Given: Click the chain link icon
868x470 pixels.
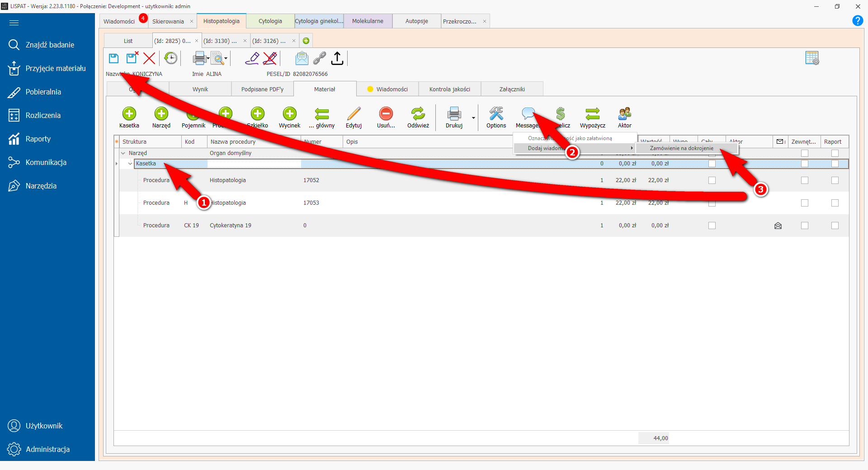Looking at the screenshot, I should [320, 58].
